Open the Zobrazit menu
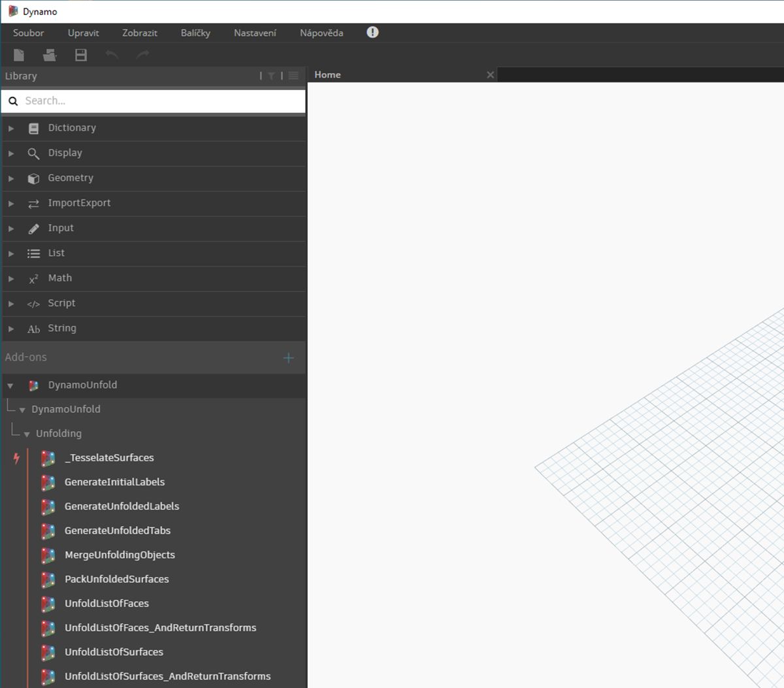The height and width of the screenshot is (688, 784). pos(140,33)
